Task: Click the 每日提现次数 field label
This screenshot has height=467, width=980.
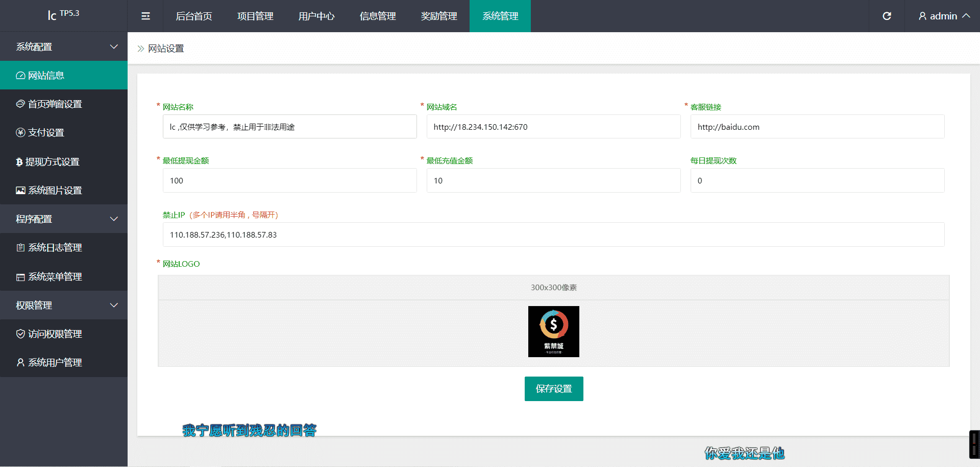Action: point(714,161)
